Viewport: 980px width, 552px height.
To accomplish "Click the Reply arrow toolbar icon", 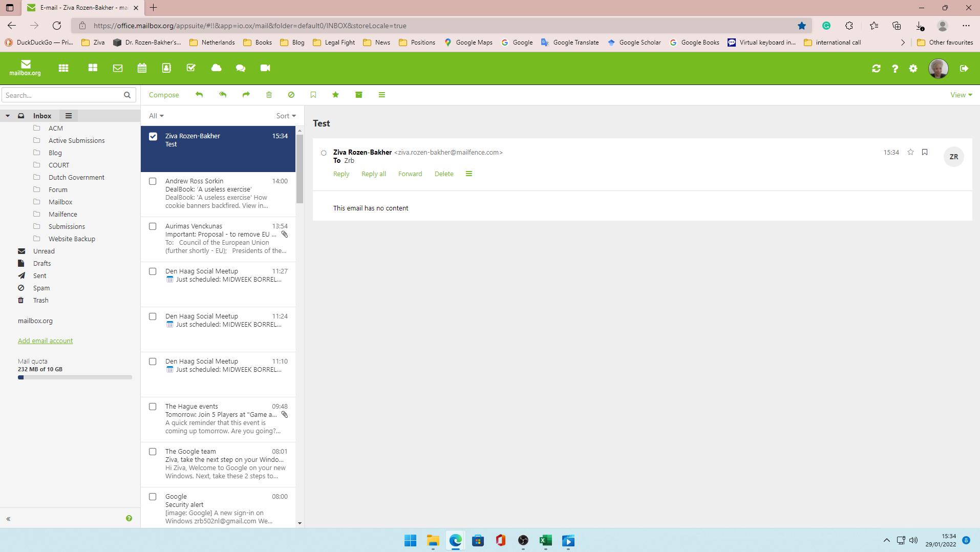I will coord(199,95).
